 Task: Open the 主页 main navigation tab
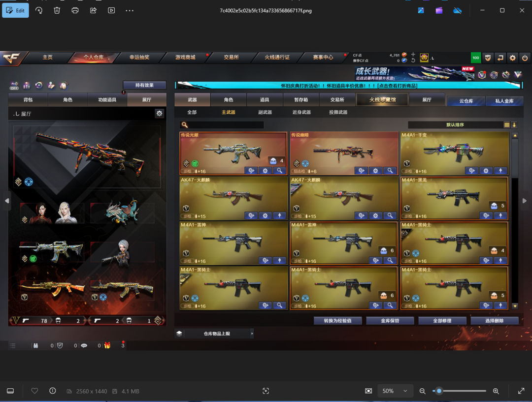[x=47, y=57]
